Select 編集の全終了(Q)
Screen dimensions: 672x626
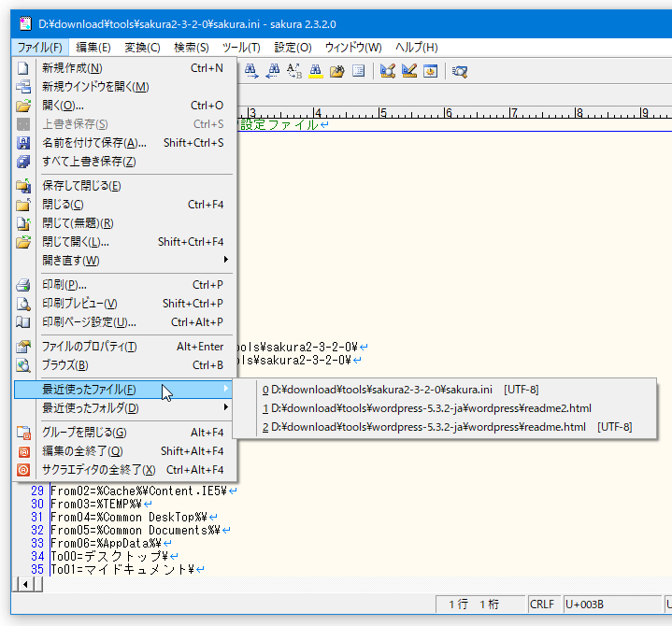pos(124,451)
